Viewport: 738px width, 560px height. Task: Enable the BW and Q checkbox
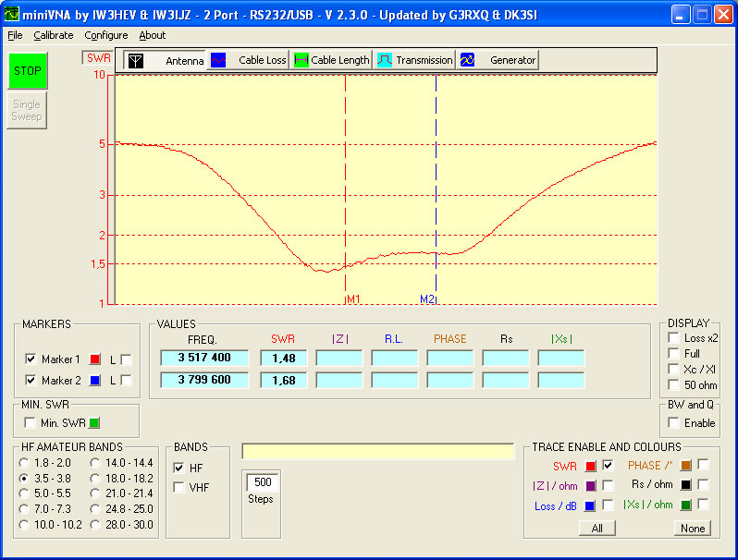pos(674,423)
